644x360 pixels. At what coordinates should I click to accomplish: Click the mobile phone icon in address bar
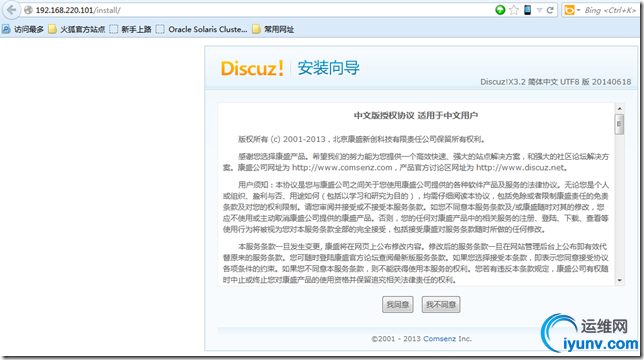[x=527, y=10]
